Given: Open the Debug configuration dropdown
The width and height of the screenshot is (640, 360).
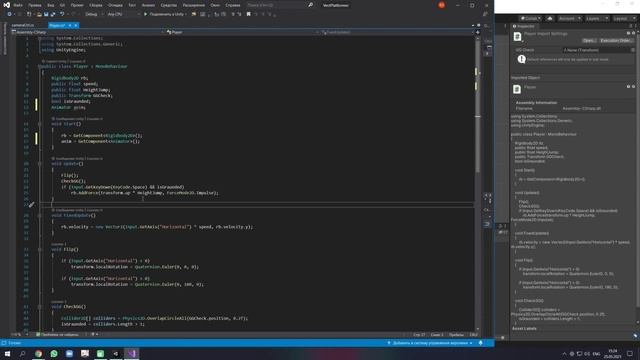Looking at the screenshot, I should [x=94, y=14].
